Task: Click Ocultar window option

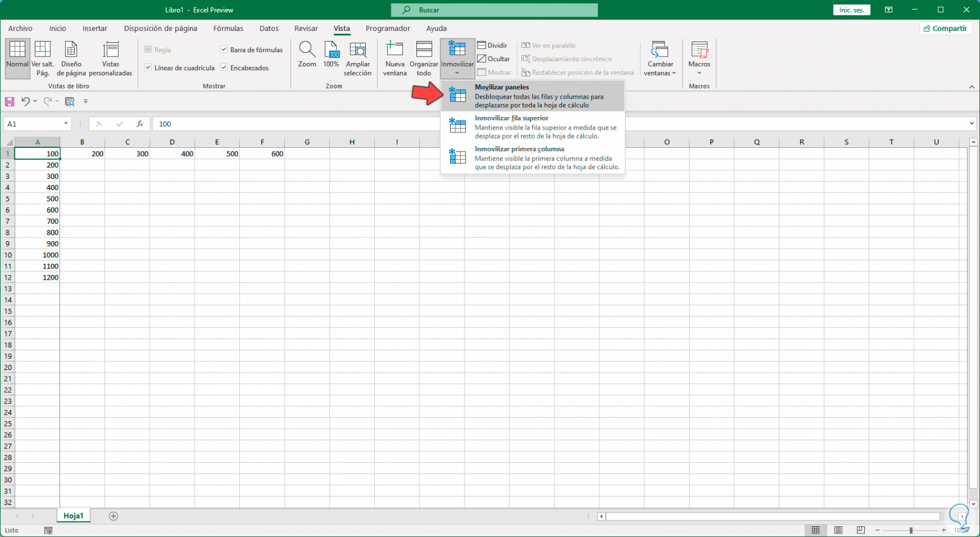Action: 494,59
